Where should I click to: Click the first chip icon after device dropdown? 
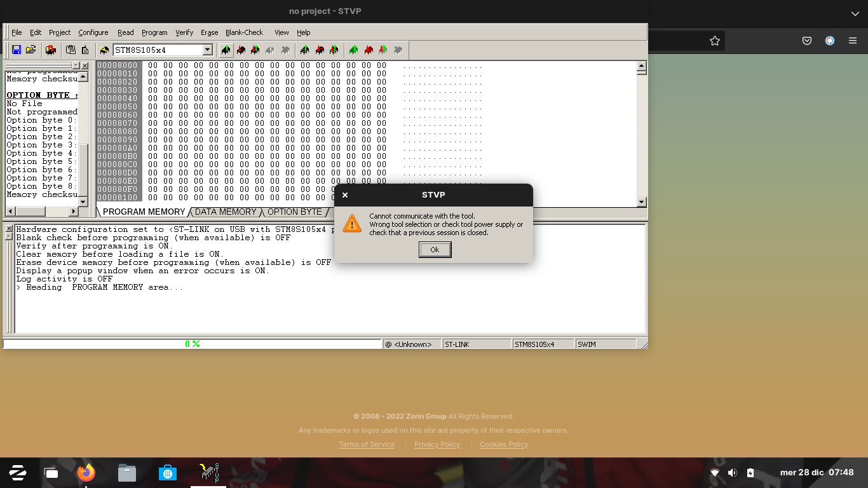[x=226, y=50]
